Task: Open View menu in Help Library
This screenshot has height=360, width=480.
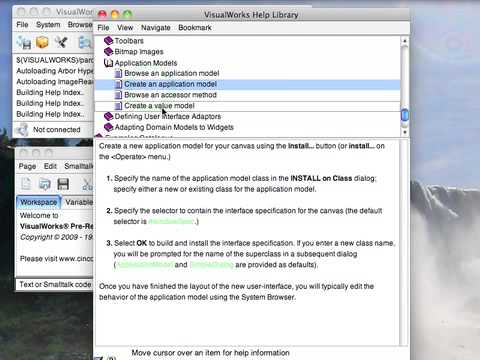Action: [125, 28]
